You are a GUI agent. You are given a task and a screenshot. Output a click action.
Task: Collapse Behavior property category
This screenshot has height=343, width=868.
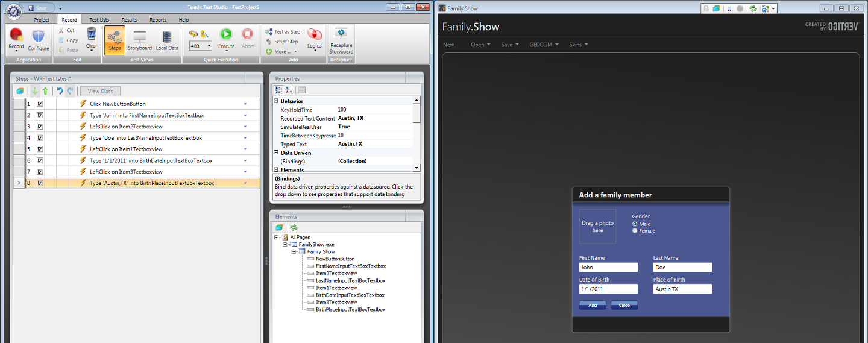pos(277,101)
